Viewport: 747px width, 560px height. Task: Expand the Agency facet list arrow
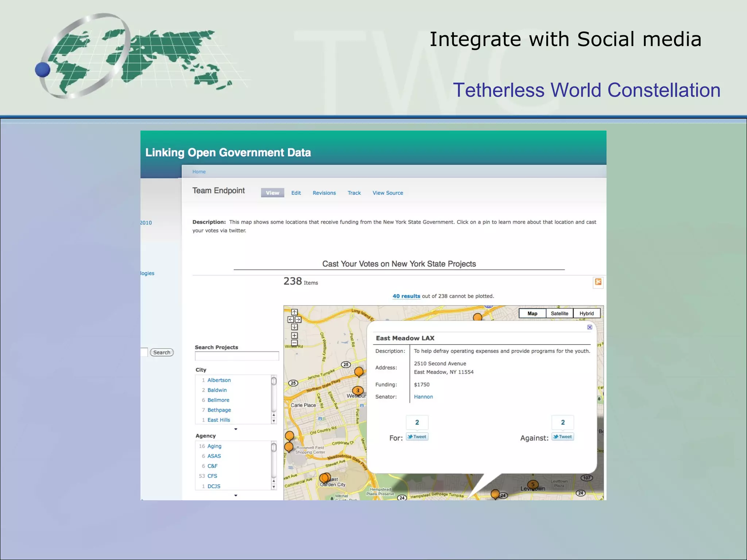click(x=236, y=495)
